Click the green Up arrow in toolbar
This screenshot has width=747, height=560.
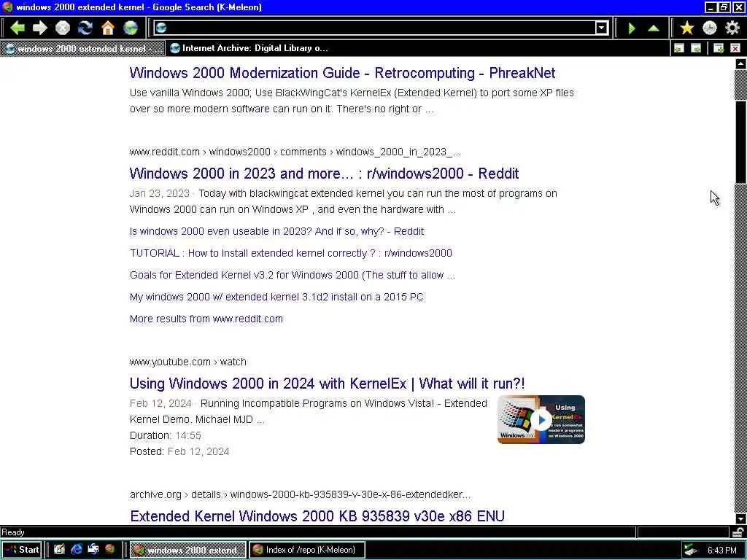pyautogui.click(x=654, y=28)
